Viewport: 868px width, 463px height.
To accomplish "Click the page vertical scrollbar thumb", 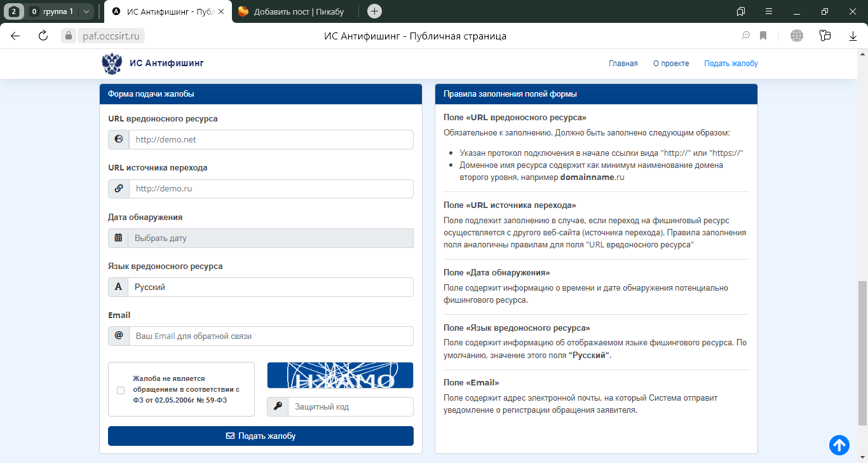I will point(863,353).
